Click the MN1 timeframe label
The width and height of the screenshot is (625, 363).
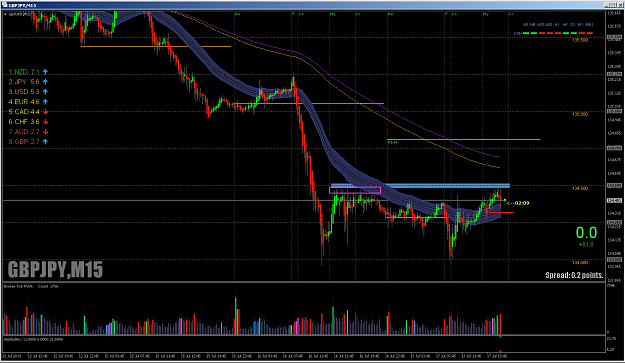(x=590, y=24)
